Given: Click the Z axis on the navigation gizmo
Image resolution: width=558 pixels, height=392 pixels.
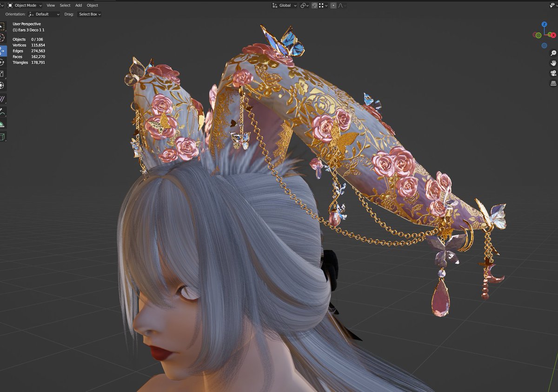Looking at the screenshot, I should click(544, 24).
